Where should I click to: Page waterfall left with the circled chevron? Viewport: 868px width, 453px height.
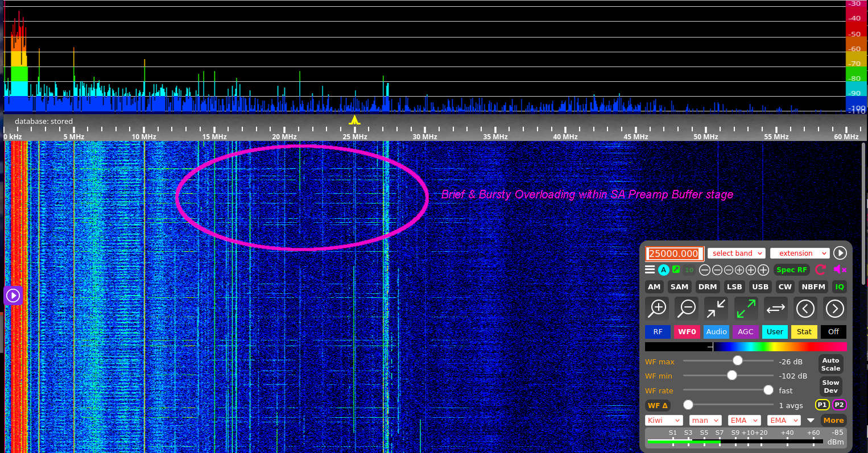[x=805, y=309]
